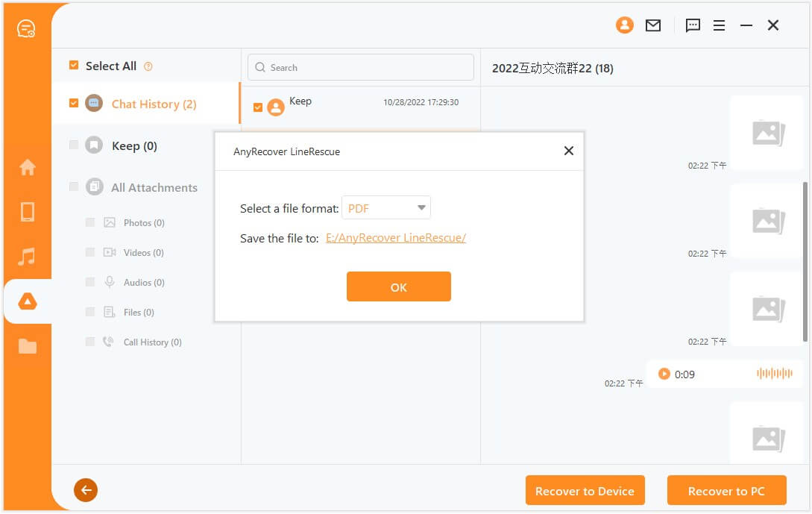This screenshot has width=812, height=514.
Task: Check the Videos (0) checkbox
Action: coord(90,252)
